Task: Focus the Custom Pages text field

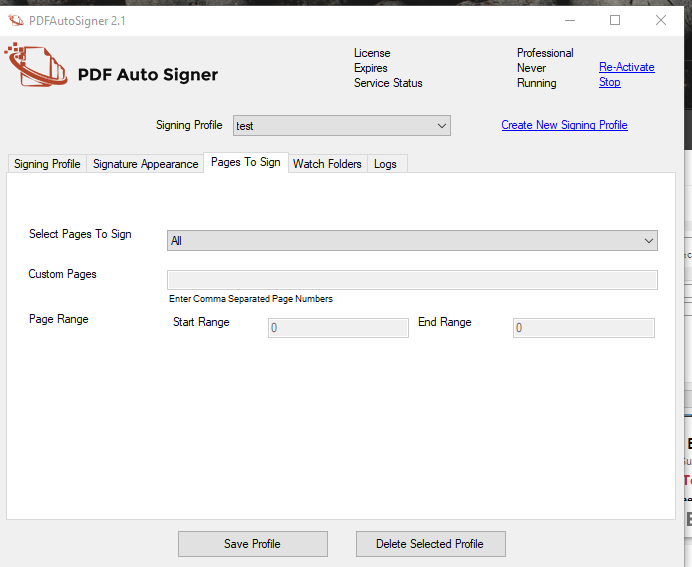Action: (412, 280)
